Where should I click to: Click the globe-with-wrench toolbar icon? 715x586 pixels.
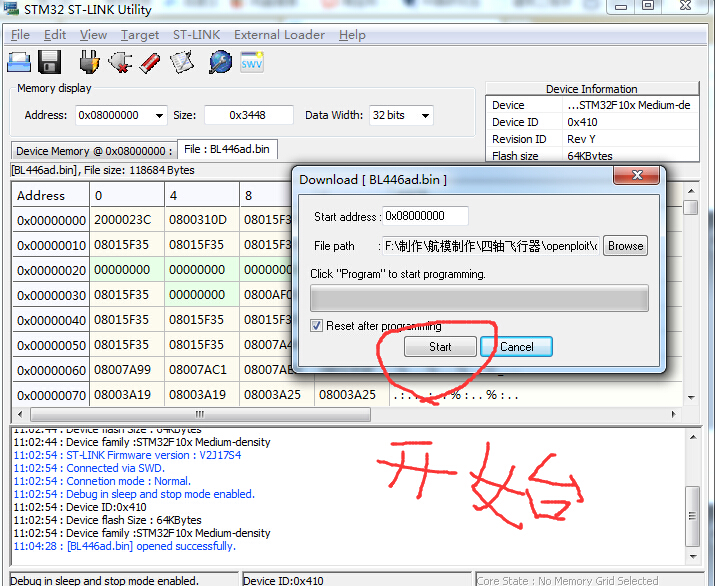pos(220,62)
